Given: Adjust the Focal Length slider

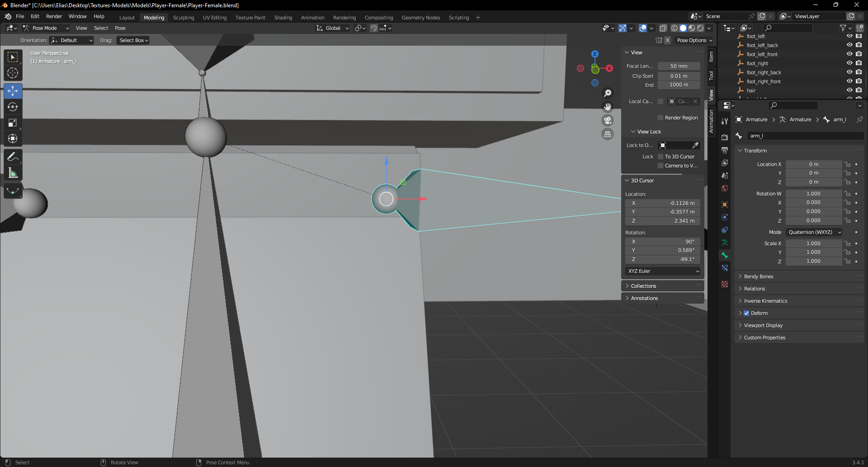Looking at the screenshot, I should coord(679,66).
